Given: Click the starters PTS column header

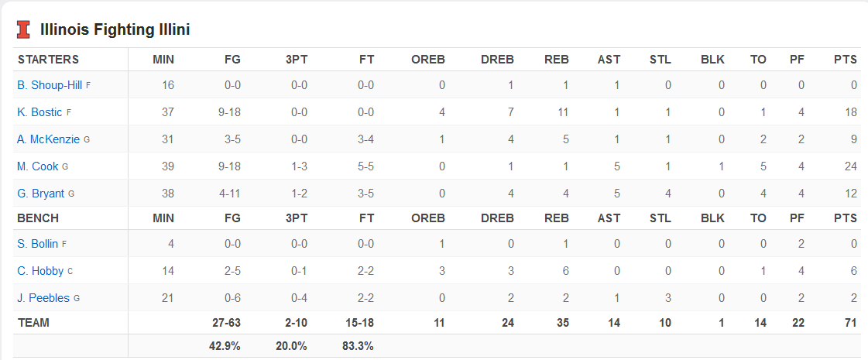Looking at the screenshot, I should (x=846, y=60).
